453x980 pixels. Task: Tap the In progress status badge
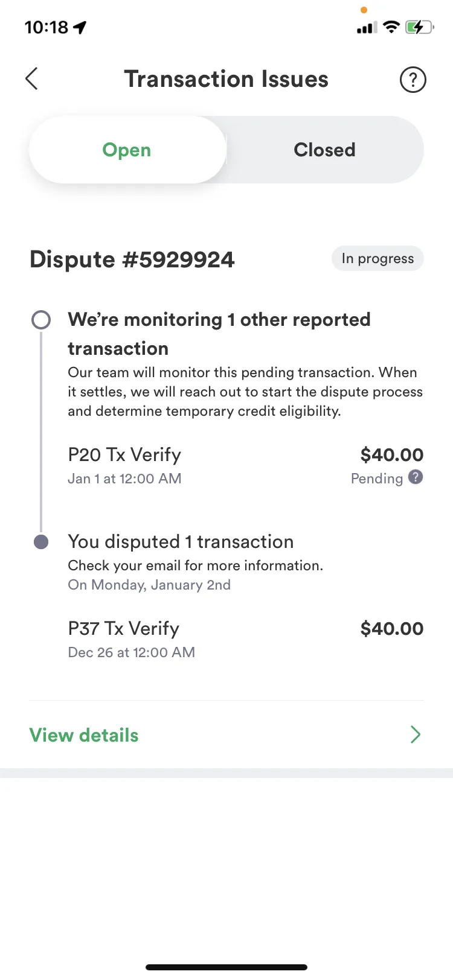pos(377,259)
